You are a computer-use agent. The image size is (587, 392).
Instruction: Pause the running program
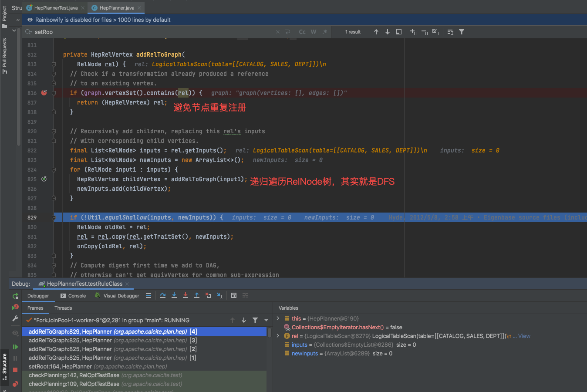[x=15, y=358]
